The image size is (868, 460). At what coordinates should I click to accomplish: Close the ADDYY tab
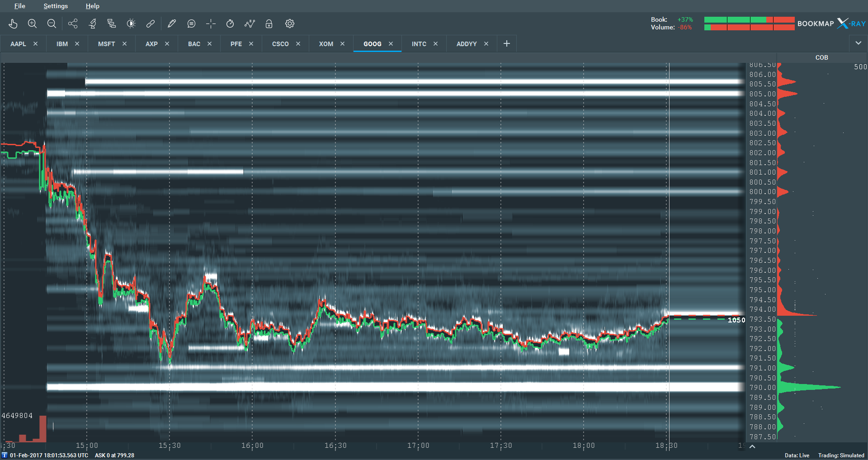(486, 44)
